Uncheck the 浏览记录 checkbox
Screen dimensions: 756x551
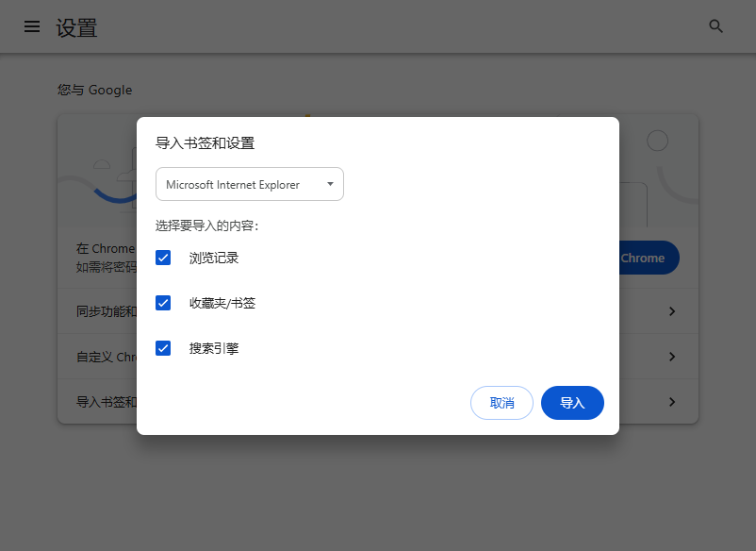click(x=163, y=258)
